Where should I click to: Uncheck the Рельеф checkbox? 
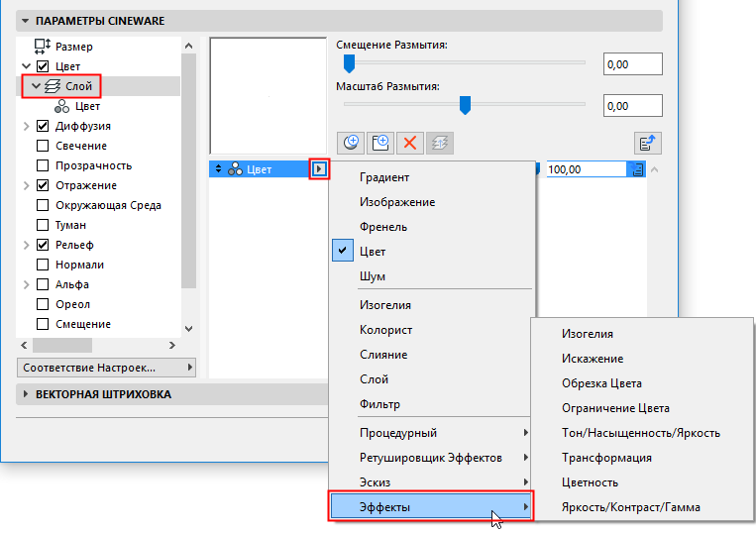(43, 245)
